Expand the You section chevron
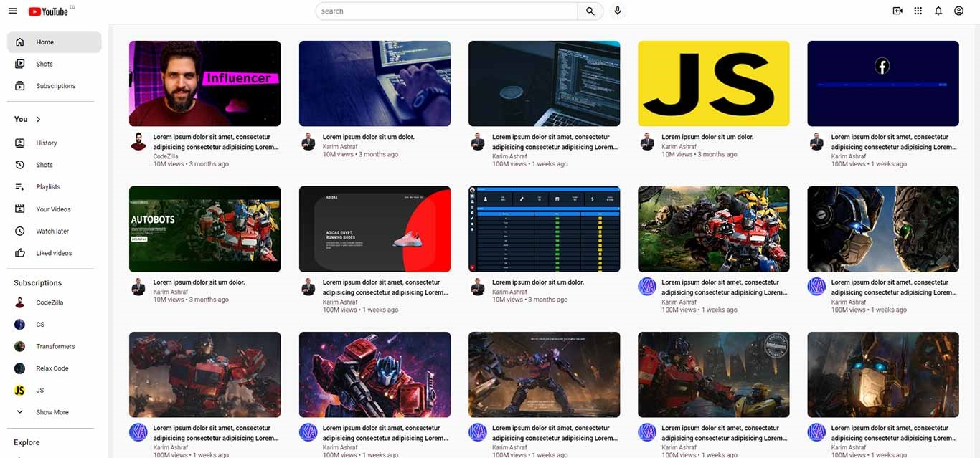 pos(39,120)
